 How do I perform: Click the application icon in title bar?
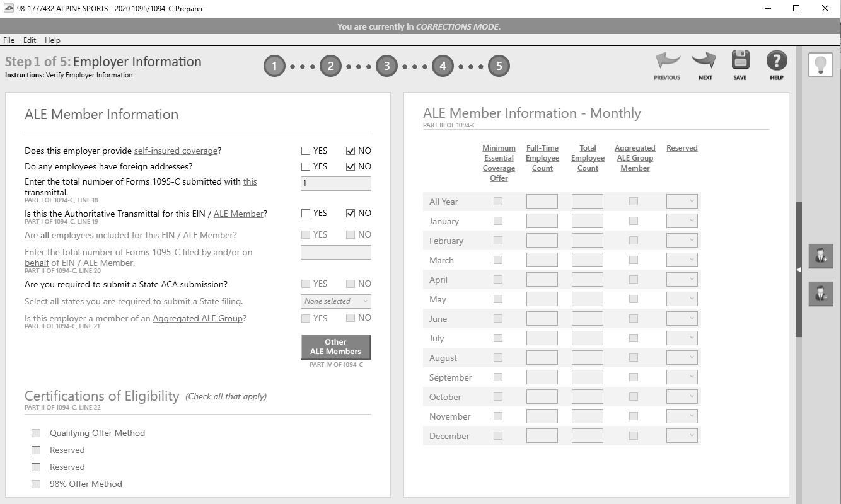(9, 9)
